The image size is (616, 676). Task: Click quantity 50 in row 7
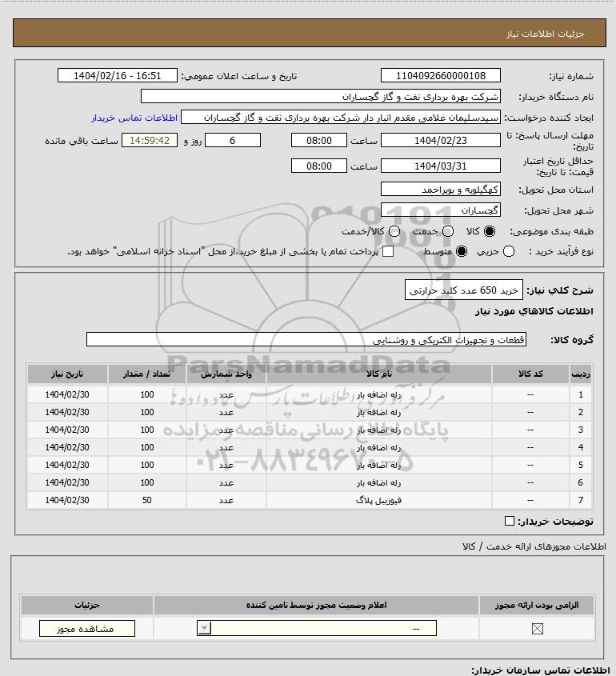click(x=147, y=500)
